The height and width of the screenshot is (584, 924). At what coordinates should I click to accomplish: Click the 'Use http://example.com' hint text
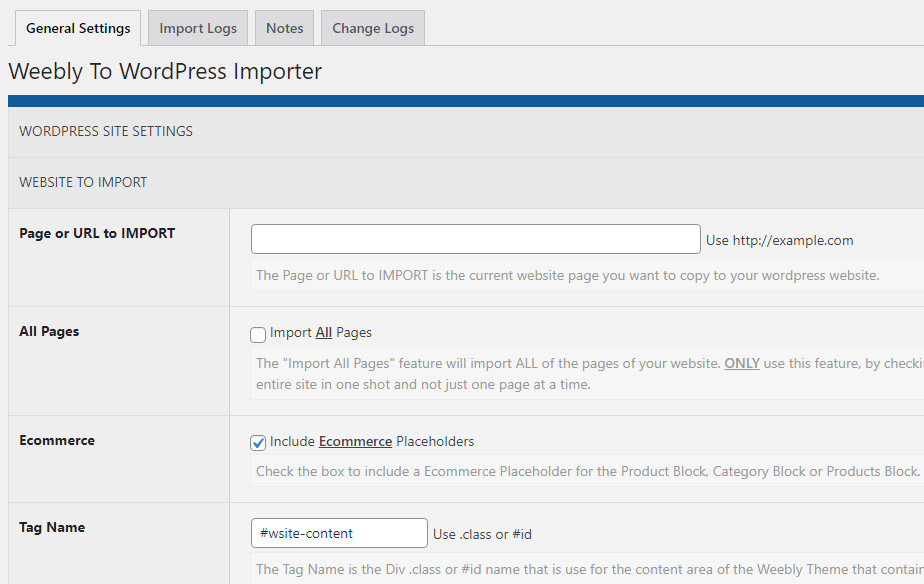(x=780, y=240)
